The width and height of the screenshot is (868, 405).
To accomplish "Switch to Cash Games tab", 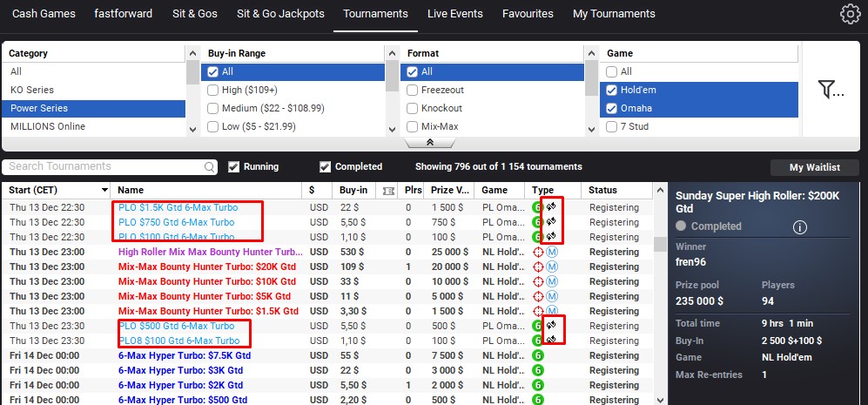I will [x=44, y=14].
